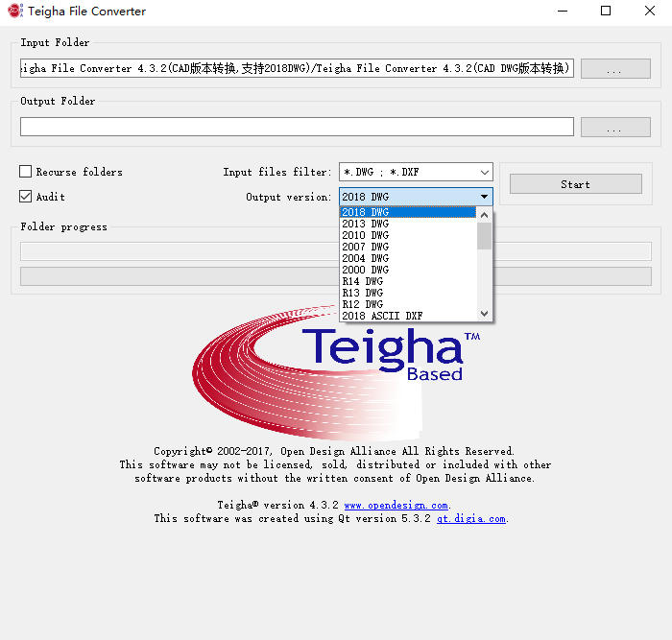Choose R12 DWG from the list
672x640 pixels.
click(408, 304)
